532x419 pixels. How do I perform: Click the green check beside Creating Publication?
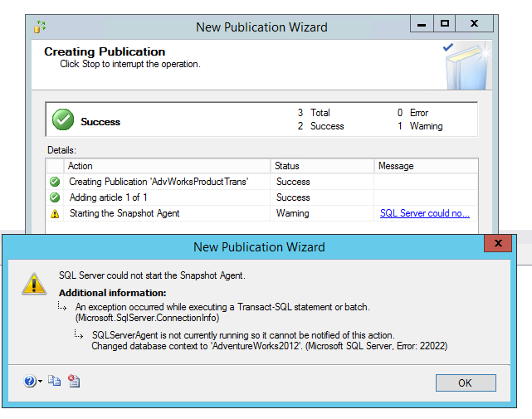55,182
